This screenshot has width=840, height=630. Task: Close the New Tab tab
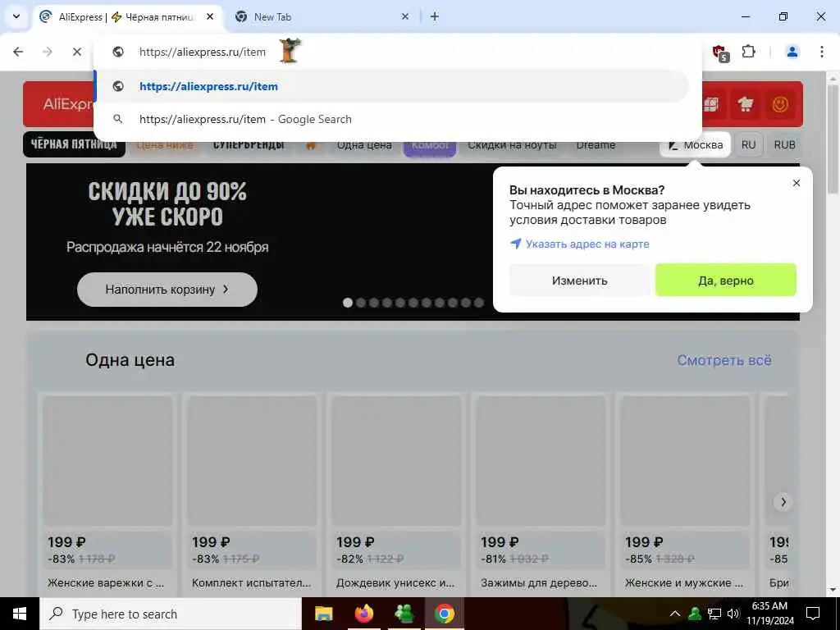[x=405, y=16]
